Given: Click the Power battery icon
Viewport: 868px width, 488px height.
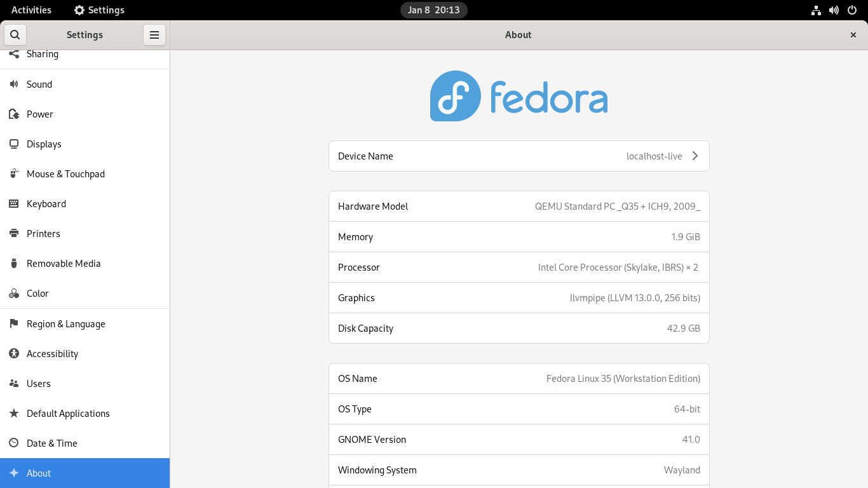Looking at the screenshot, I should click(x=14, y=114).
